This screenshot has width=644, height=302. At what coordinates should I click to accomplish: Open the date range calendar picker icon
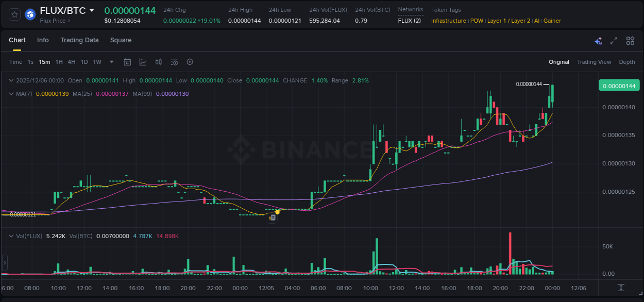tap(127, 62)
